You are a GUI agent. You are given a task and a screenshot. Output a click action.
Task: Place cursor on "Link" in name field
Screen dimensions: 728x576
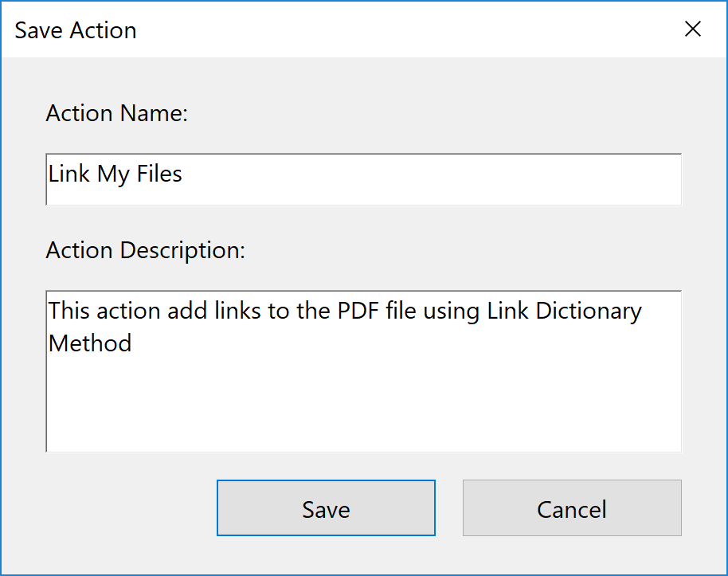pyautogui.click(x=69, y=174)
